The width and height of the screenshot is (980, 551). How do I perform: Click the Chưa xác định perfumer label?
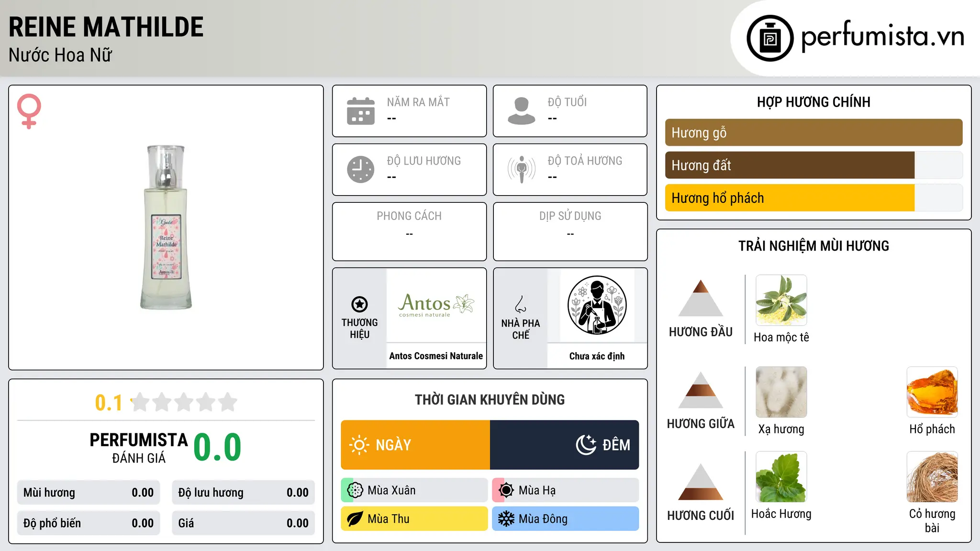597,356
